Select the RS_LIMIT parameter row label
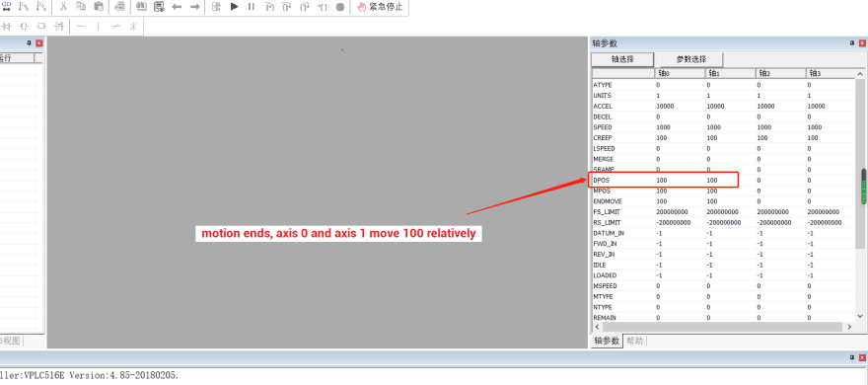This screenshot has width=868, height=385. (607, 223)
